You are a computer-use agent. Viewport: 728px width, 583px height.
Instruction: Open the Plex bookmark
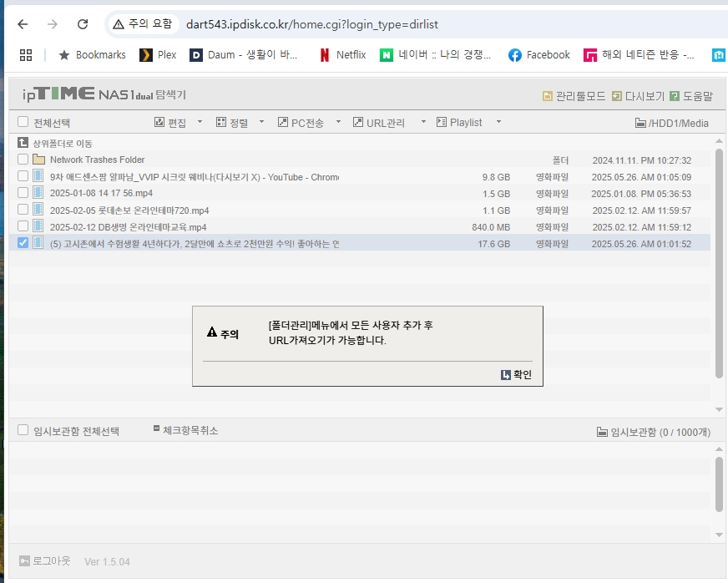pyautogui.click(x=159, y=55)
